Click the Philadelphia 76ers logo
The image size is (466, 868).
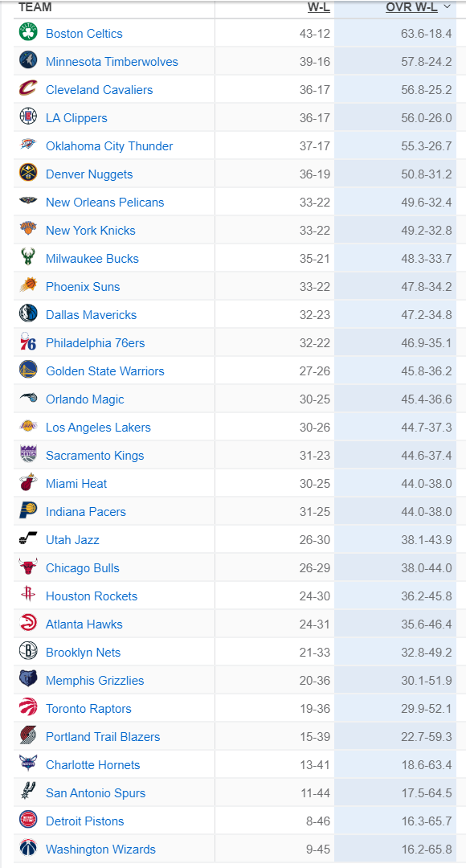pyautogui.click(x=27, y=343)
